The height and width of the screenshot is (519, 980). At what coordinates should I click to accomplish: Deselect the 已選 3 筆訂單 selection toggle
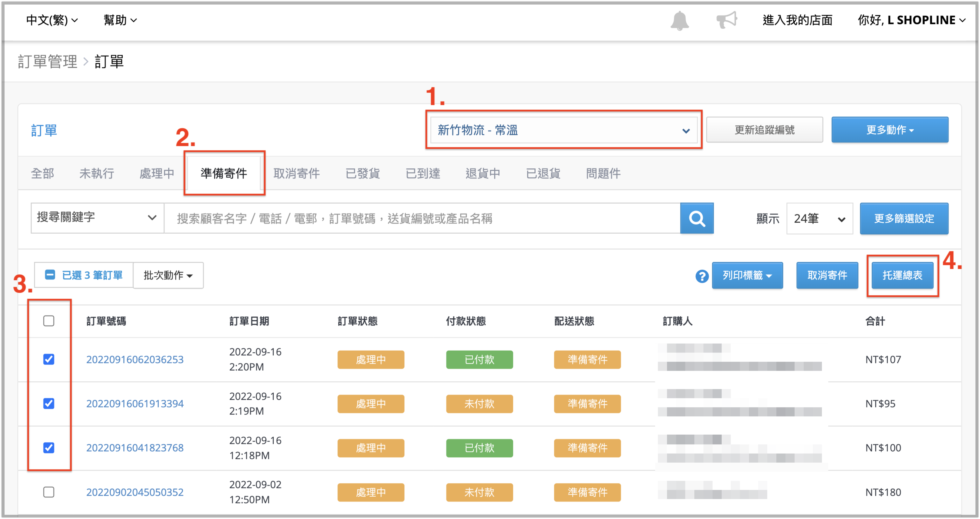pyautogui.click(x=84, y=275)
